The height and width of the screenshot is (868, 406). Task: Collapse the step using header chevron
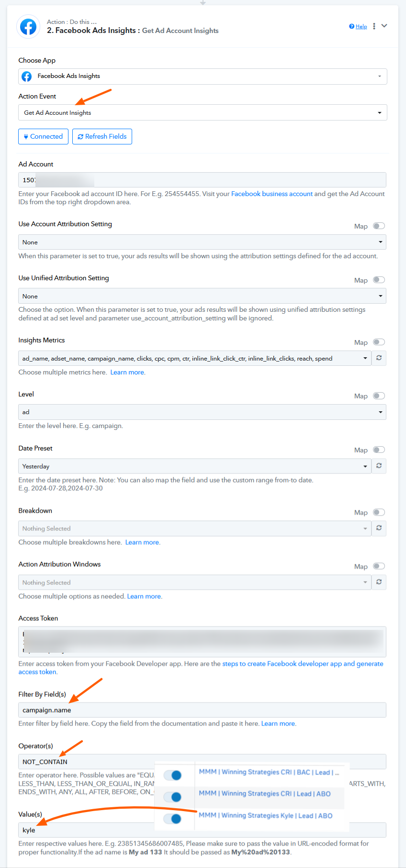[x=384, y=26]
